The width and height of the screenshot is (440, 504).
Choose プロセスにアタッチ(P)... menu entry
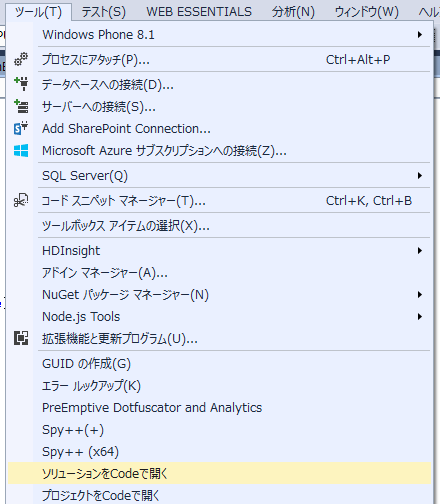click(x=219, y=60)
